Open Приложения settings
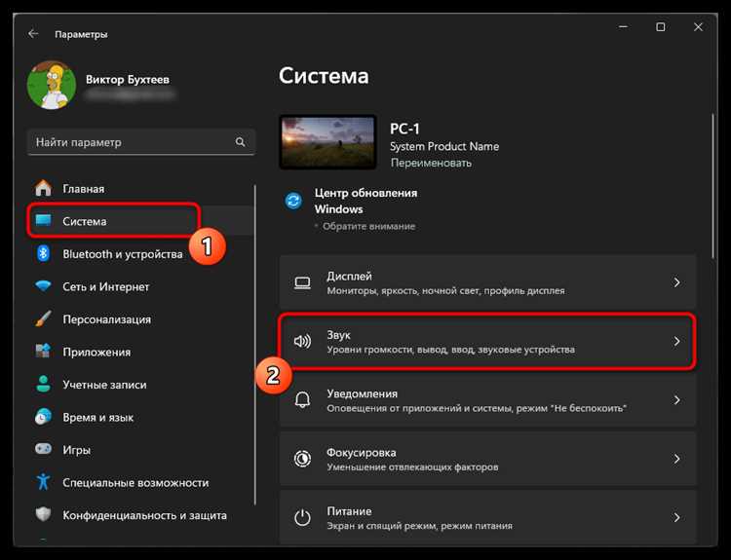Viewport: 731px width, 560px height. coord(140,352)
